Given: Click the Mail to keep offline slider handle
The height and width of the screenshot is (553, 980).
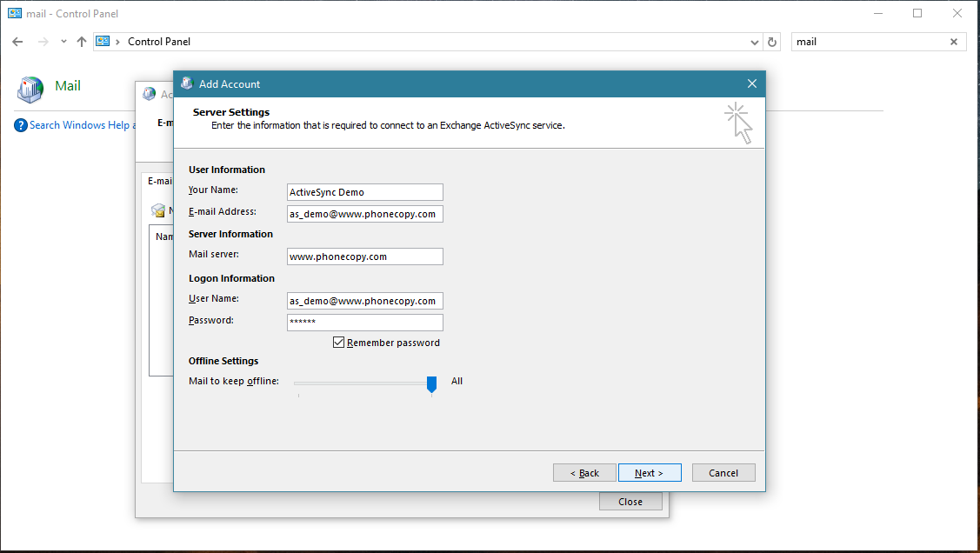Looking at the screenshot, I should pyautogui.click(x=431, y=383).
